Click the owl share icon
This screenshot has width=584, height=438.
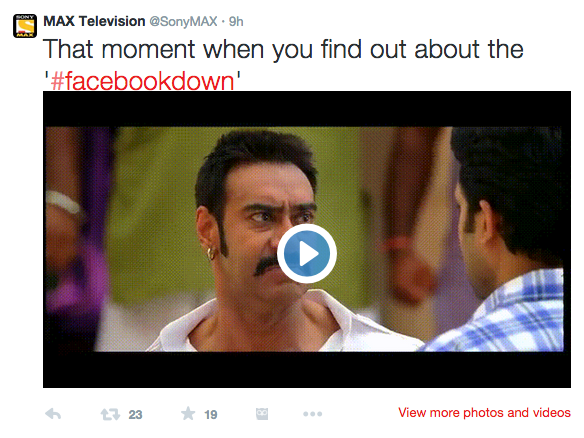tap(262, 414)
